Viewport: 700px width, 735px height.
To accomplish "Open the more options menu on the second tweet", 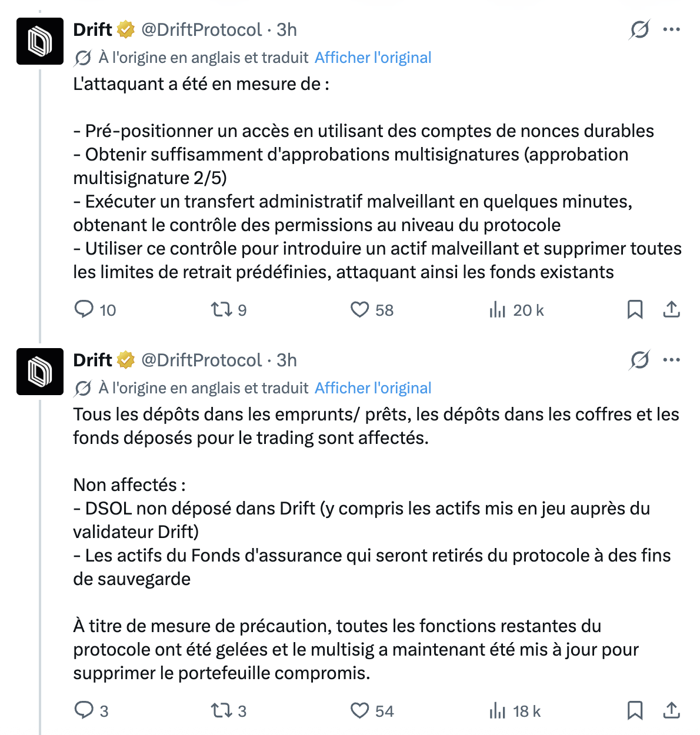I will click(671, 360).
